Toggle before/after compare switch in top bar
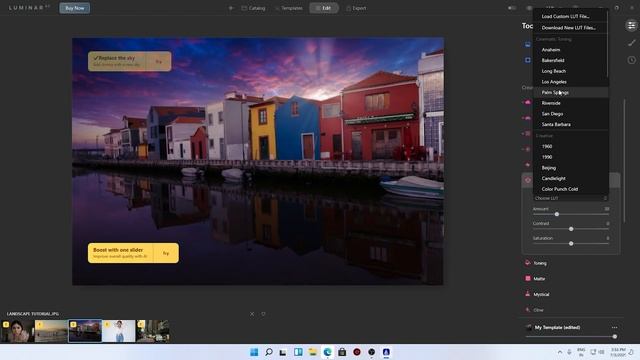 click(512, 8)
